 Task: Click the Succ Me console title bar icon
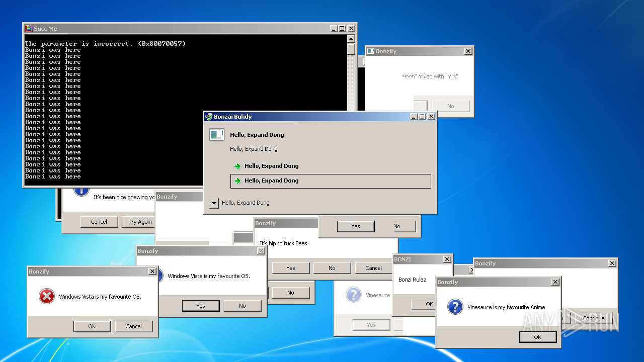pos(29,29)
